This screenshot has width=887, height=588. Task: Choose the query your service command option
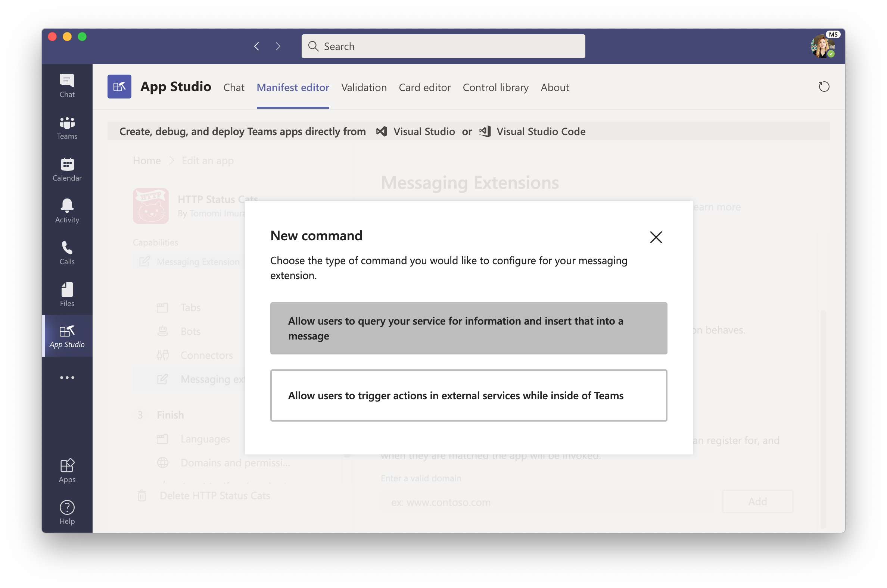(468, 328)
